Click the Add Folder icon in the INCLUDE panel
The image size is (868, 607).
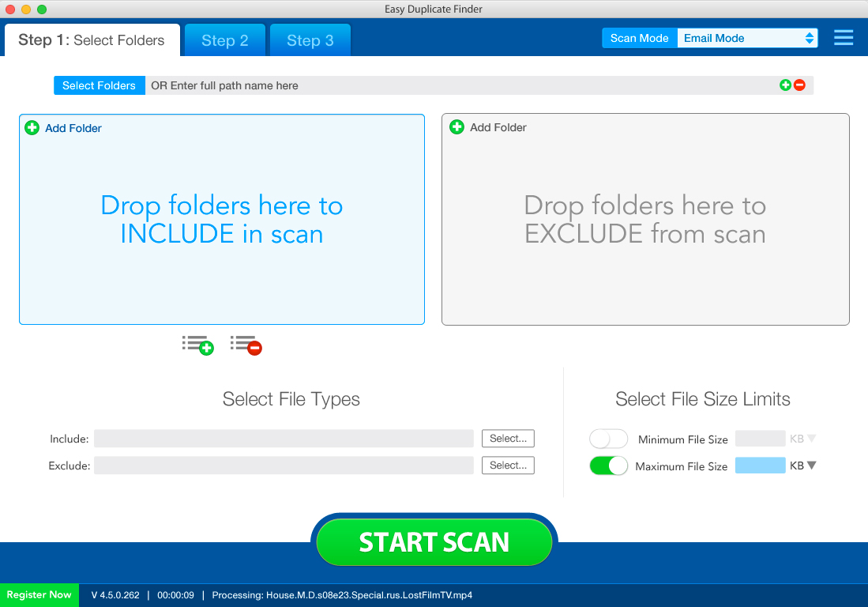pos(32,127)
